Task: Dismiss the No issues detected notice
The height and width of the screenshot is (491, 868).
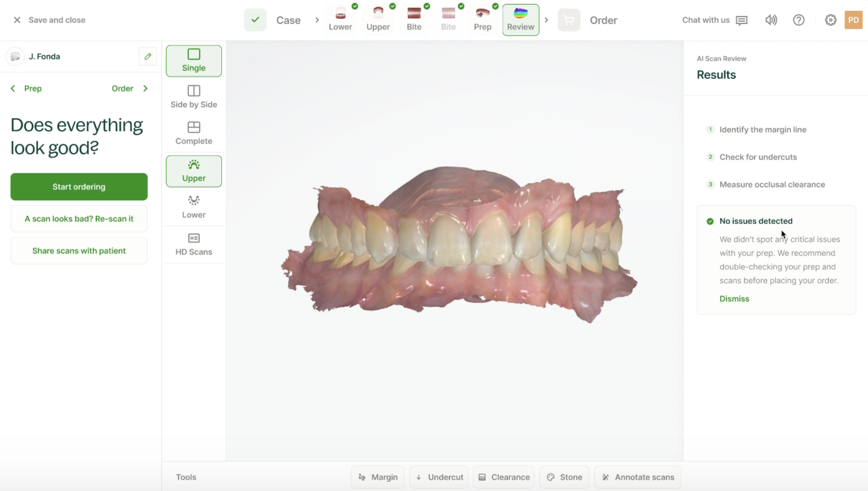Action: click(x=734, y=299)
